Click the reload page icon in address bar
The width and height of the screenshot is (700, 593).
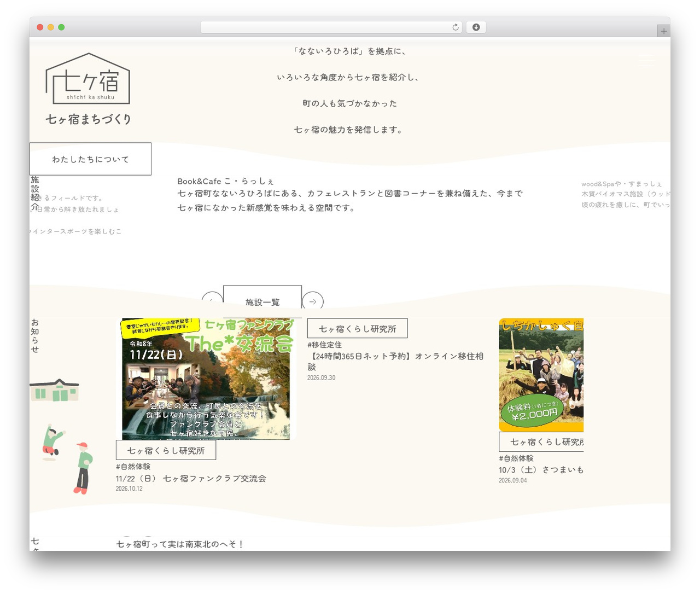point(455,27)
